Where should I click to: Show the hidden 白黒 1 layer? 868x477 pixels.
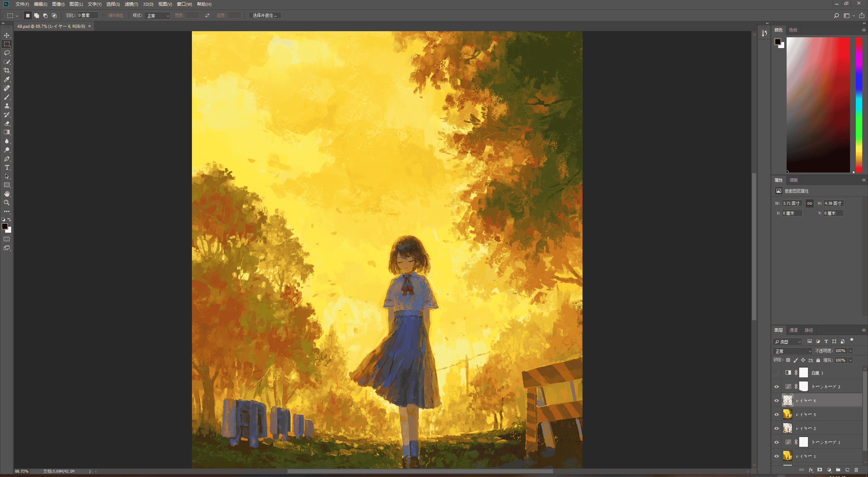click(776, 373)
